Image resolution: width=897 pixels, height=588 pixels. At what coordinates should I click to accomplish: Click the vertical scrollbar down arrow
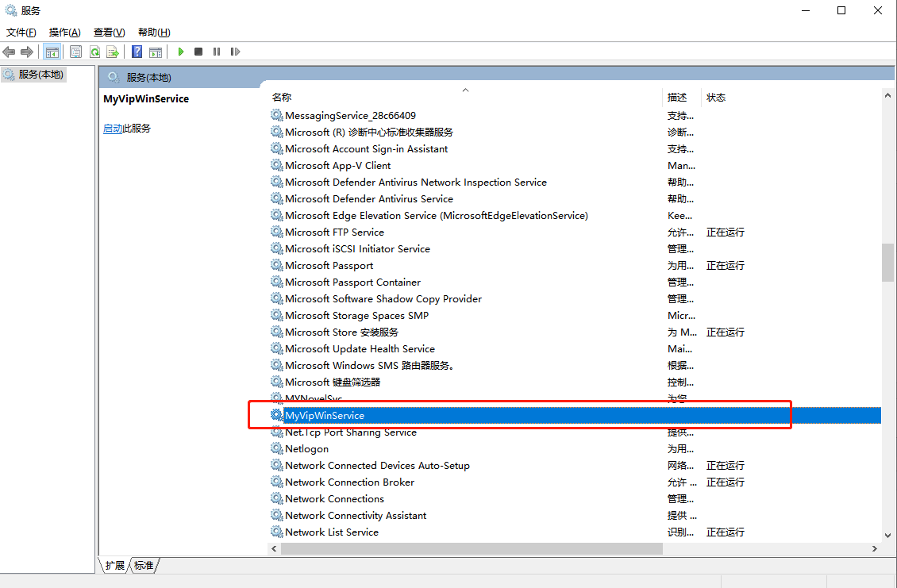pyautogui.click(x=887, y=536)
